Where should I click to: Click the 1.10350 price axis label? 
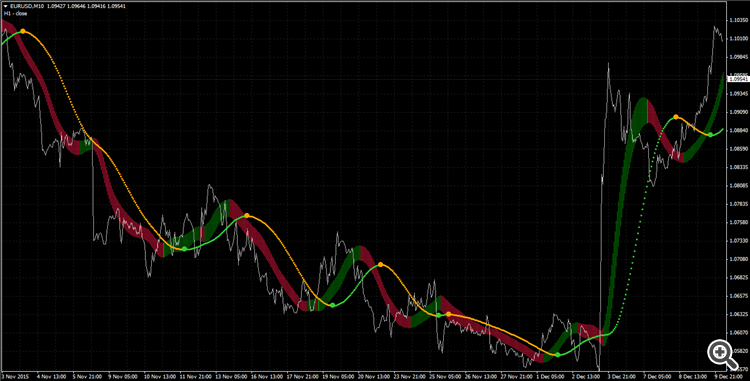[x=739, y=21]
